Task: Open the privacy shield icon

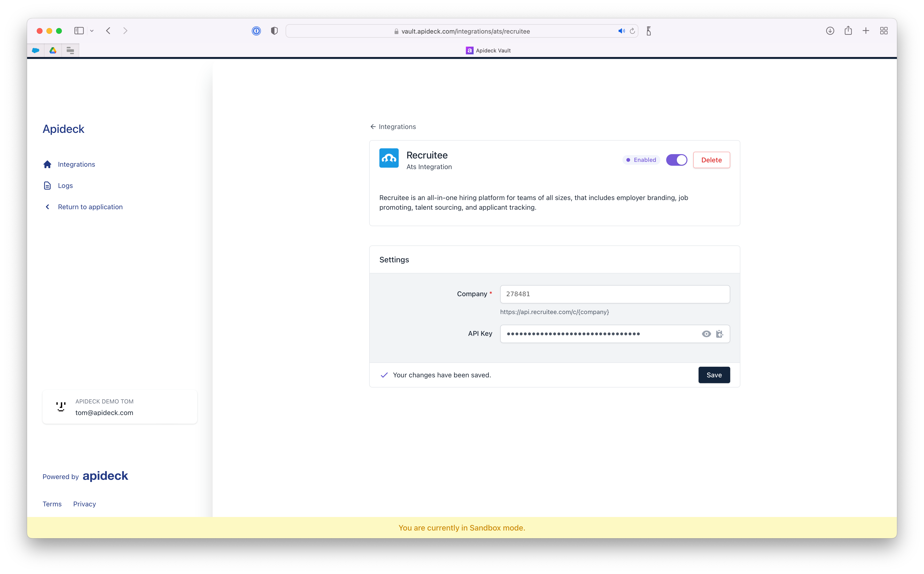Action: (274, 31)
